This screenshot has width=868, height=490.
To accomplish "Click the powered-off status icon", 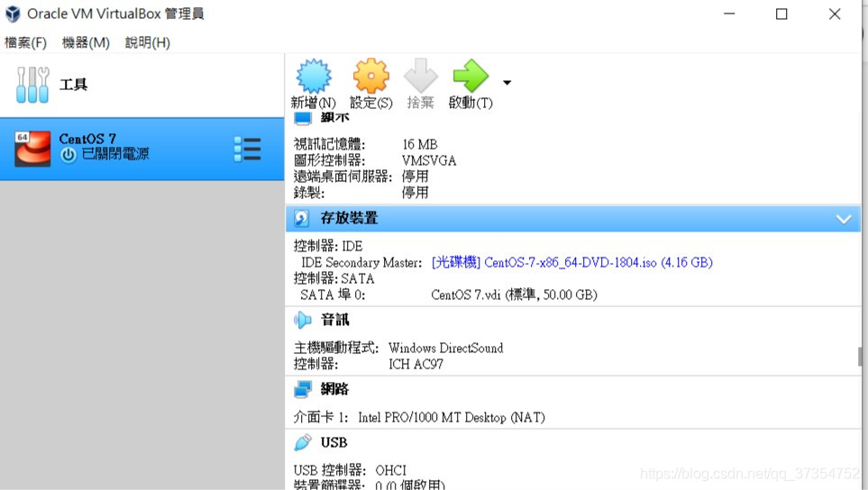I will (69, 155).
